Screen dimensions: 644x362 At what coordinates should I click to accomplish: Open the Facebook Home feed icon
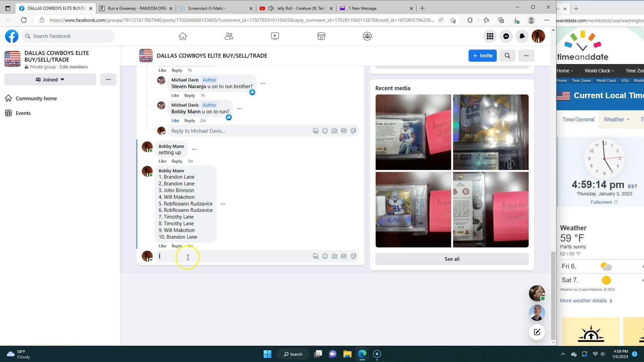(182, 36)
